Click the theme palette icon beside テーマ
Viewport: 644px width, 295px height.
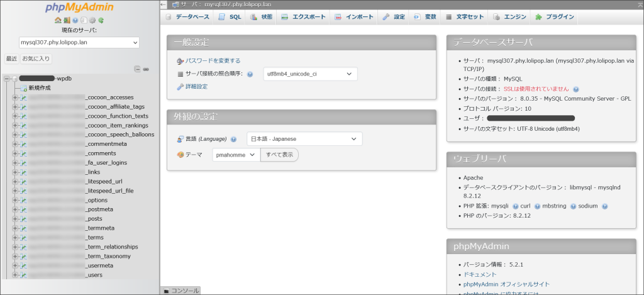(180, 155)
